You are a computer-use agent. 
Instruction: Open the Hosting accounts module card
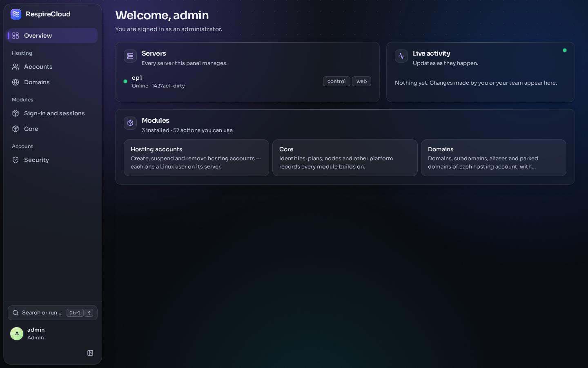click(196, 158)
